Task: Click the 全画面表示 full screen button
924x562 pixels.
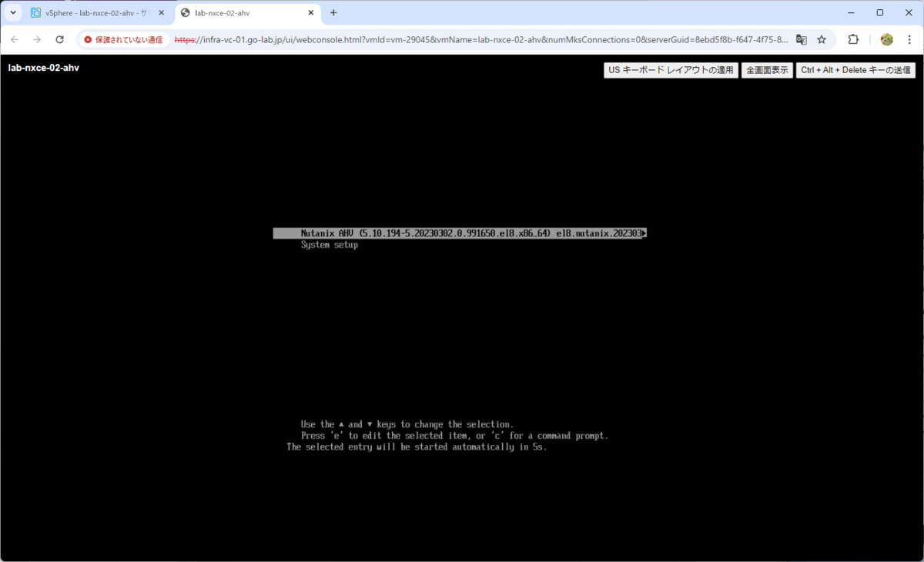Action: [767, 70]
